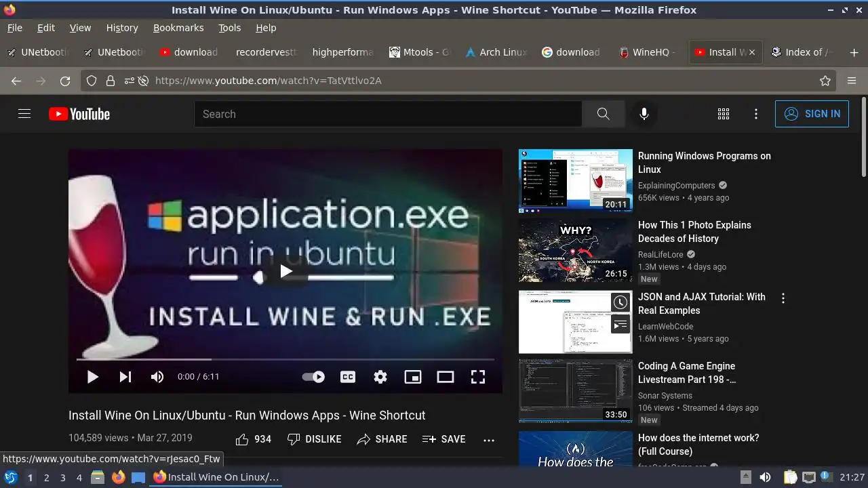Enter full screen mode
Viewport: 868px width, 488px height.
(478, 377)
